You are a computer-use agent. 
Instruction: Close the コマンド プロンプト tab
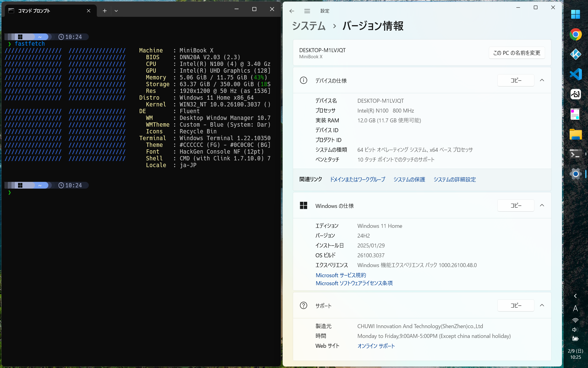tap(89, 11)
